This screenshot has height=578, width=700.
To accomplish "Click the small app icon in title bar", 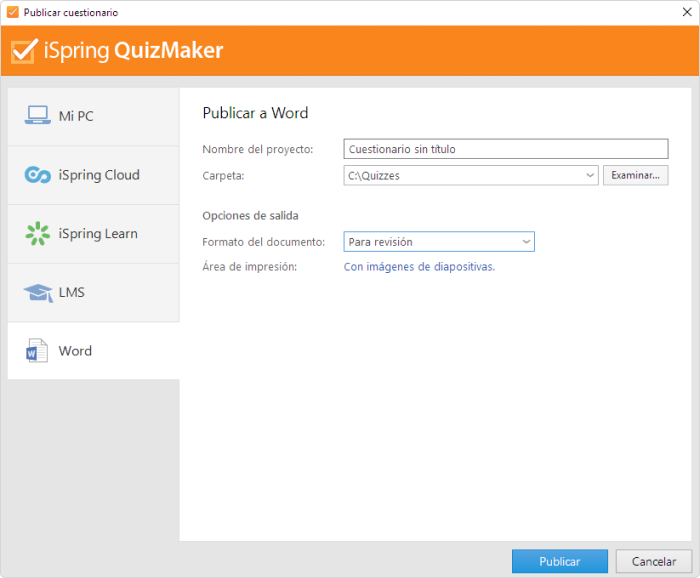I will [12, 12].
